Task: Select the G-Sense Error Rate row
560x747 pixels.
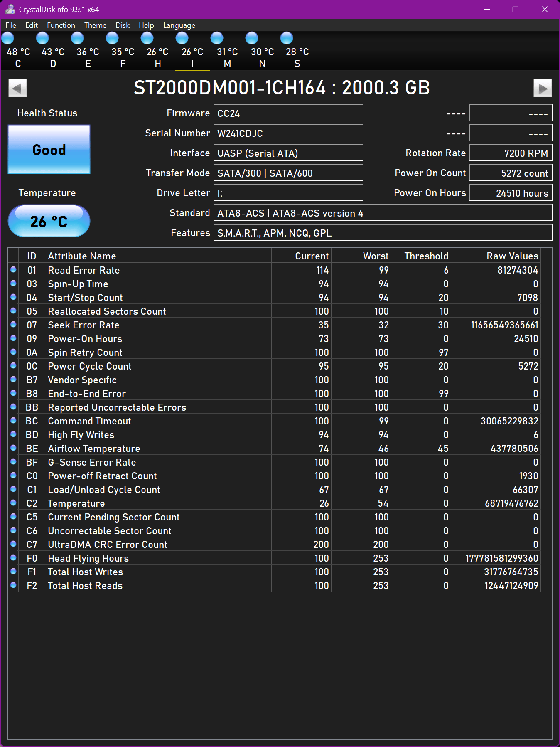Action: click(274, 462)
